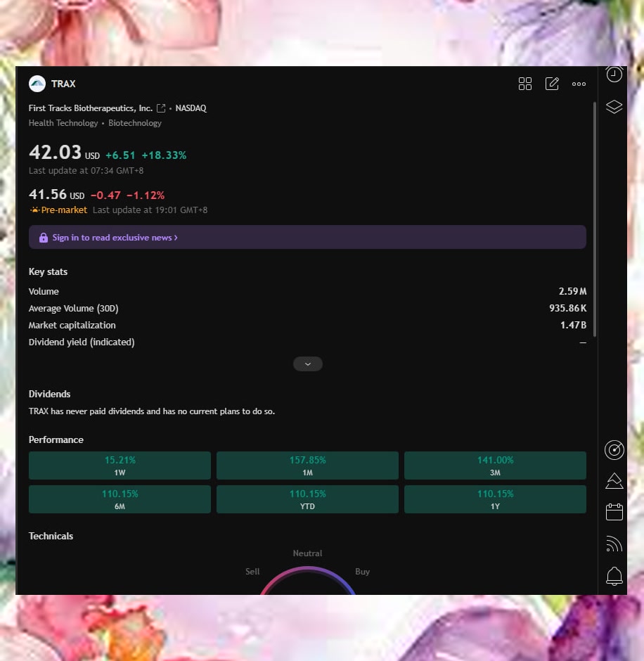Click the Health Technology sector label
Screen dimensions: 644x661
click(63, 123)
